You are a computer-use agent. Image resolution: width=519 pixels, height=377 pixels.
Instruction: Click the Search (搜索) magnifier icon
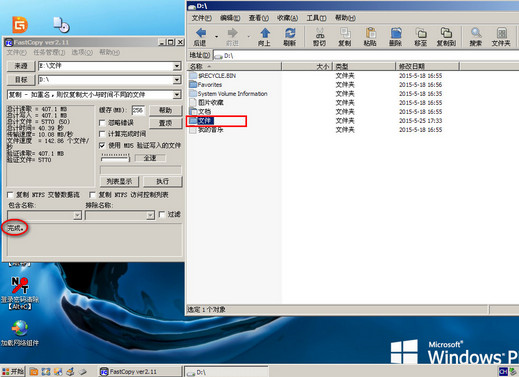point(476,33)
